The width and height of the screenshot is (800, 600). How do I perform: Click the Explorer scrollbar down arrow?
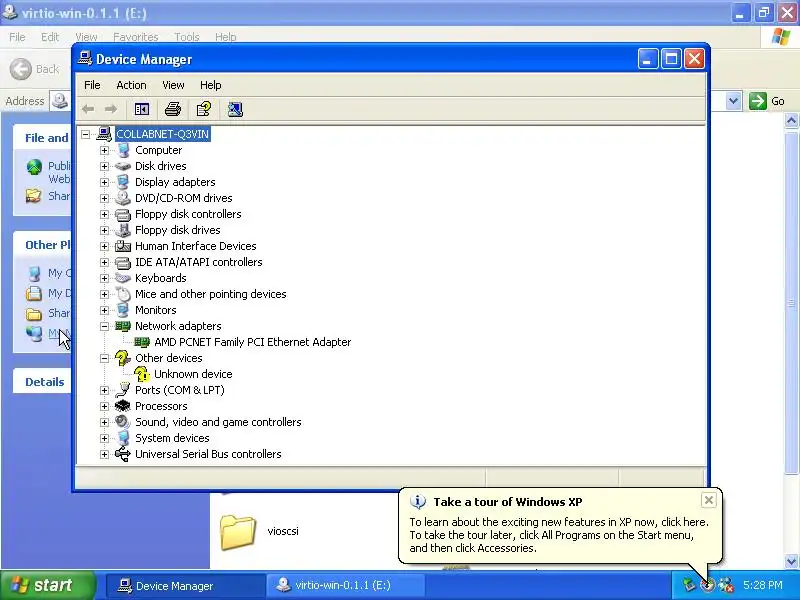(791, 561)
